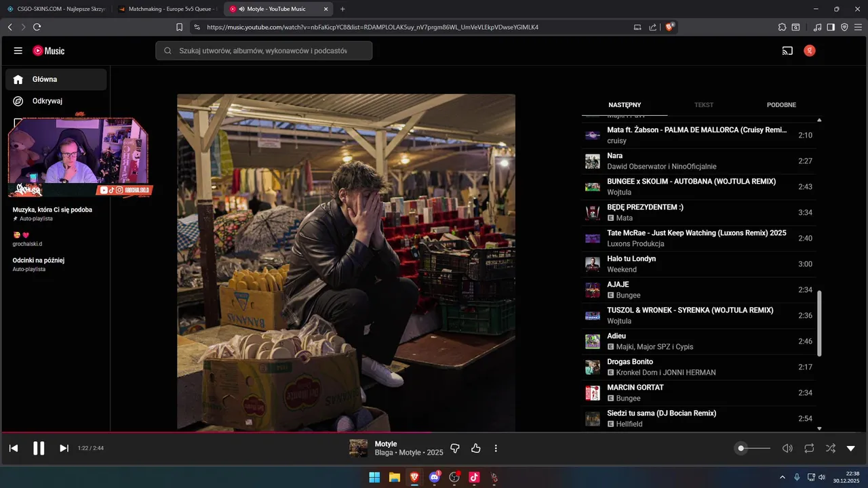This screenshot has height=488, width=868.
Task: Open the Odkrywaj section
Action: click(56, 101)
